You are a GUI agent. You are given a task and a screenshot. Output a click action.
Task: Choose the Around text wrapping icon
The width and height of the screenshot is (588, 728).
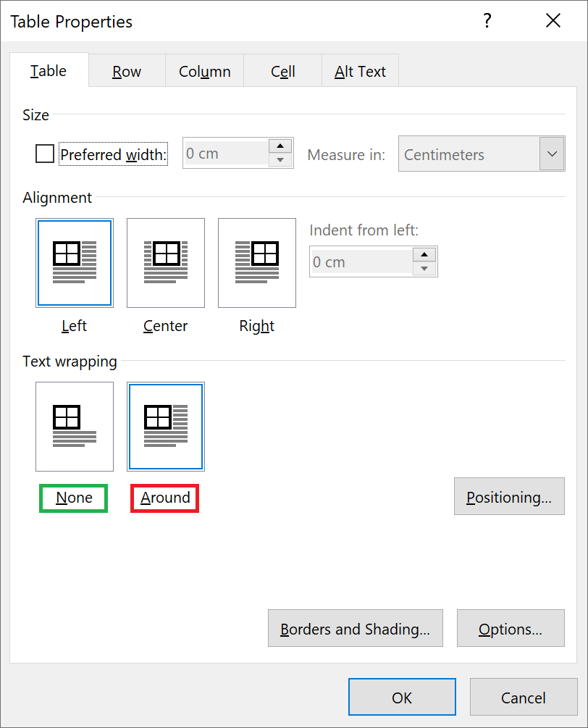pyautogui.click(x=166, y=426)
